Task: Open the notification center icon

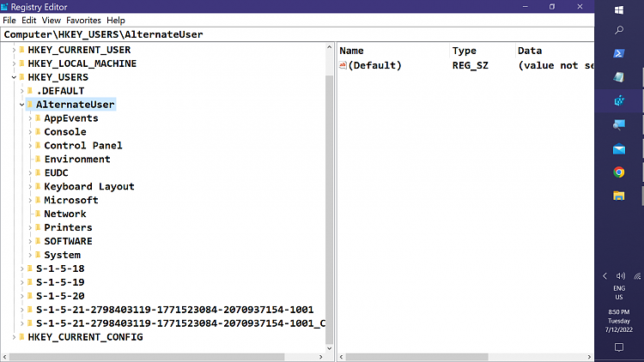Action: [x=619, y=347]
